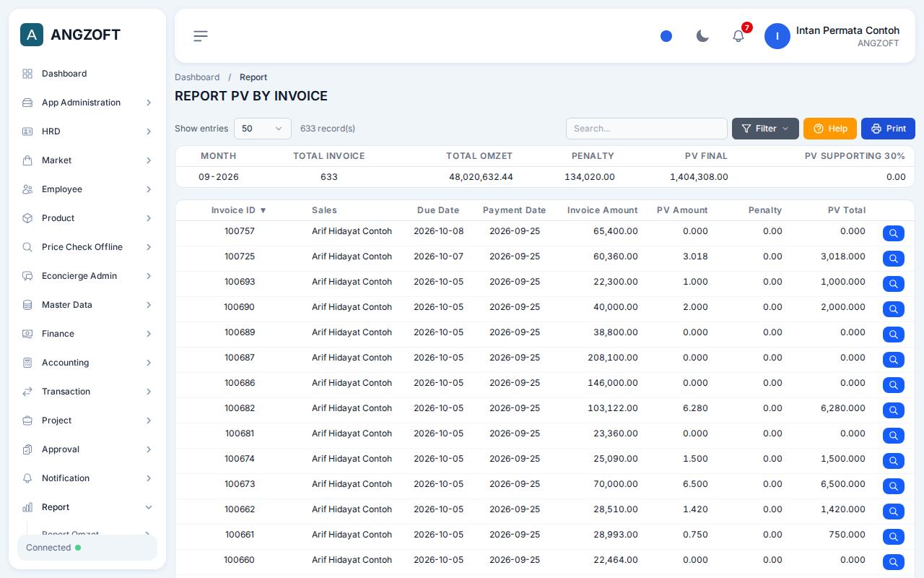The width and height of the screenshot is (924, 578).
Task: View details for invoice 100757
Action: click(894, 233)
